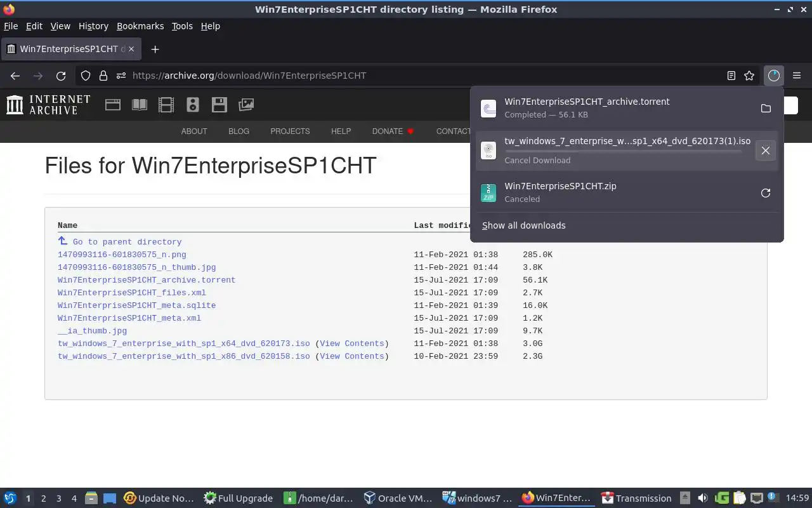Open site permissions icon in address bar
This screenshot has width=812, height=508.
click(x=121, y=76)
